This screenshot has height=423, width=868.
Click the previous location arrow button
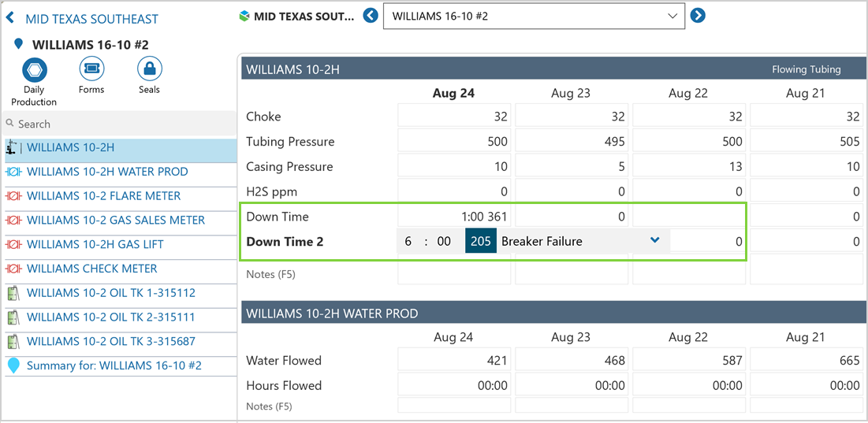coord(371,15)
